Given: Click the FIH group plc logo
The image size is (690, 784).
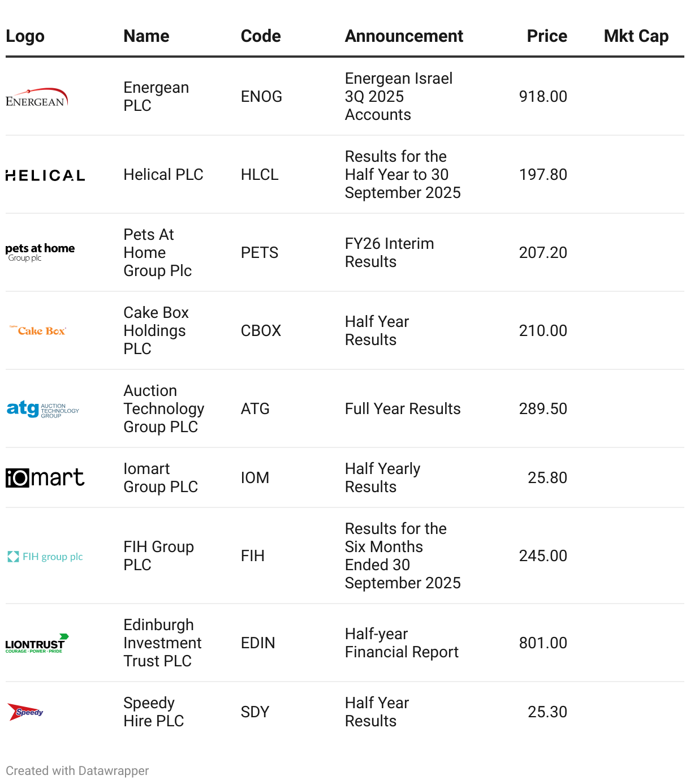Looking at the screenshot, I should [45, 557].
